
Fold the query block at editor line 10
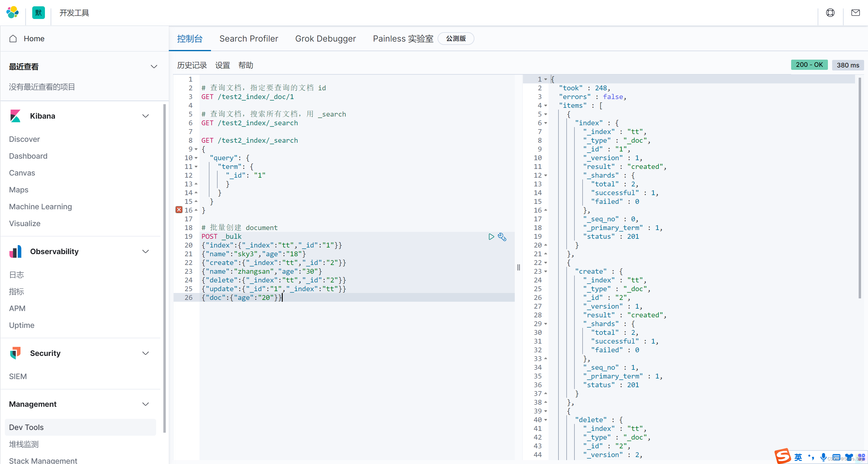196,158
